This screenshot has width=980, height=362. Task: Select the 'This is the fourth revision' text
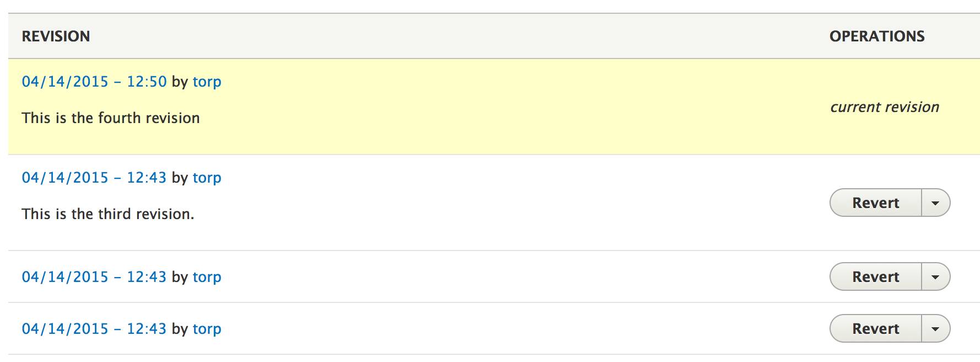coord(110,118)
